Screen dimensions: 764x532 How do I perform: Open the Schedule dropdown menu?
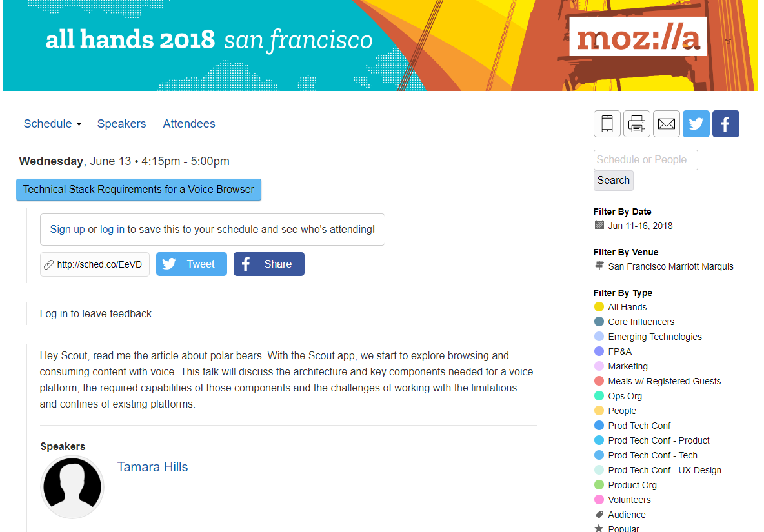(x=52, y=124)
